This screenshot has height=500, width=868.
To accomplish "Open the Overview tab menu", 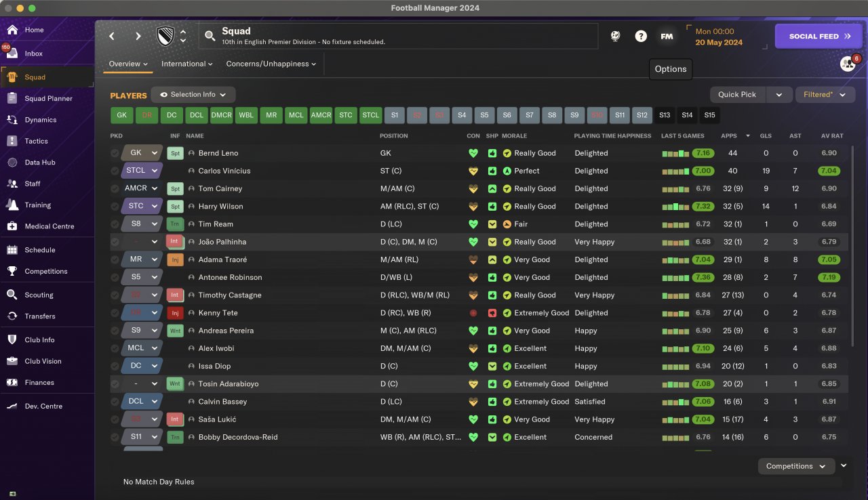I will pos(128,64).
